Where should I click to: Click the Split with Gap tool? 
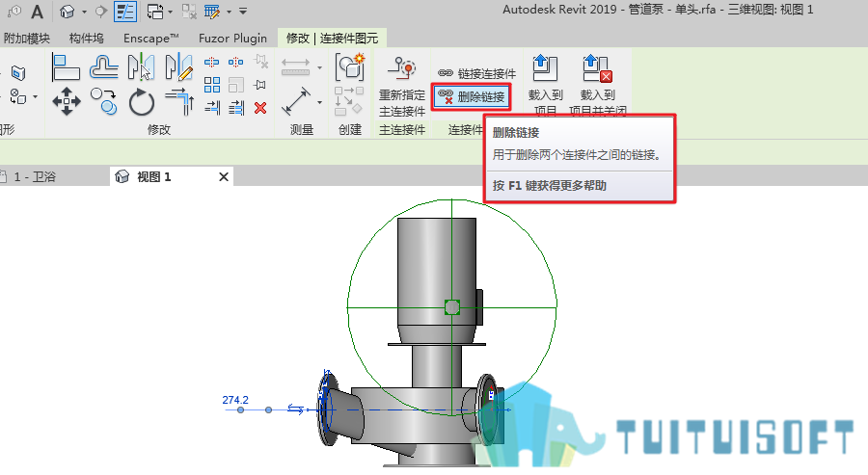tap(236, 62)
